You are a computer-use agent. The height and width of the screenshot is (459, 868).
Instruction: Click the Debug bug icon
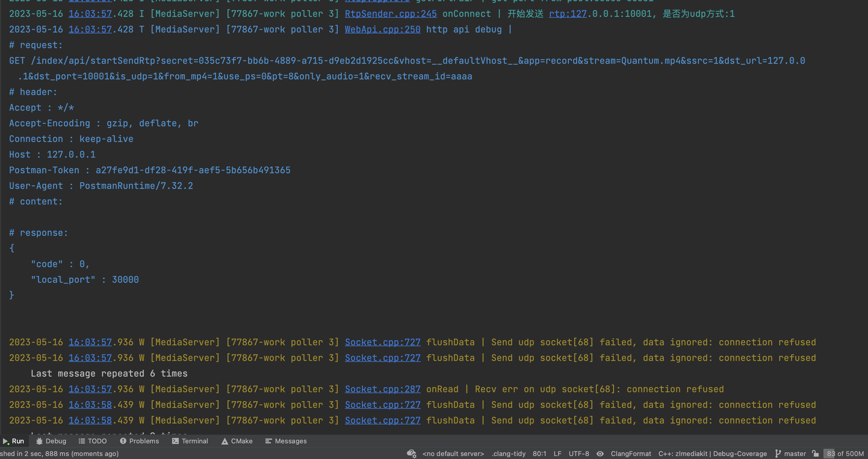(39, 441)
